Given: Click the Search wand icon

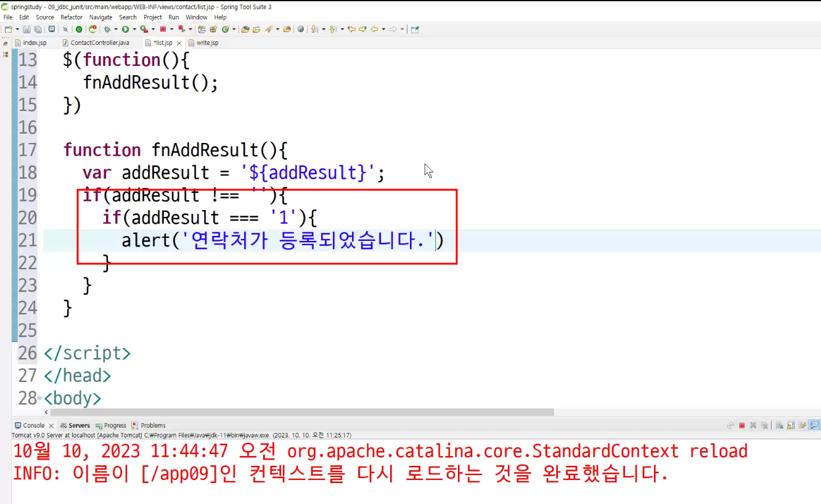Looking at the screenshot, I should pos(268,29).
